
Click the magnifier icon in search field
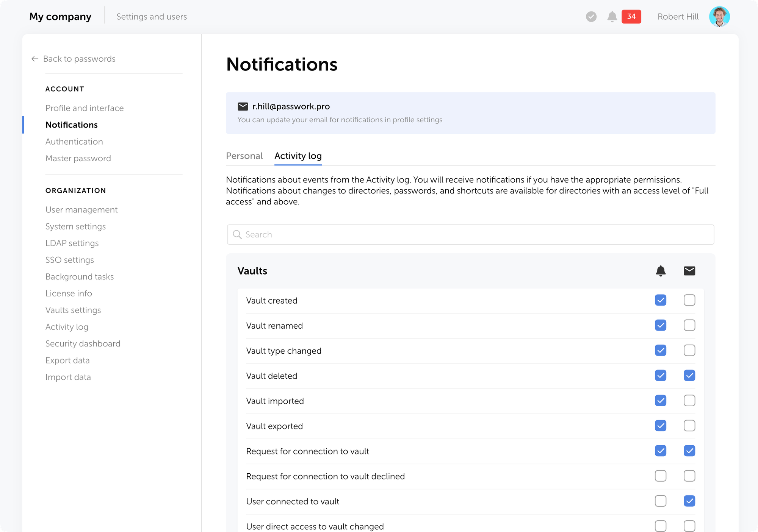(237, 234)
